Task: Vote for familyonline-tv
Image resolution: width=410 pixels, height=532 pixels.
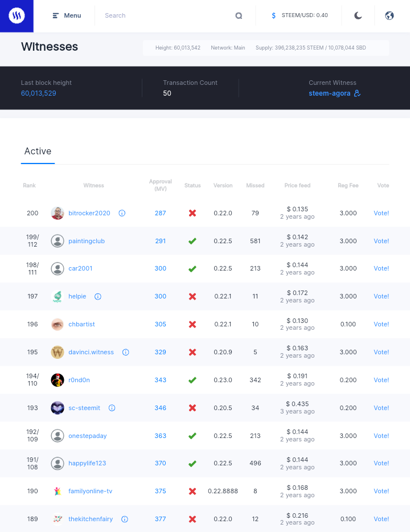Action: coord(381,491)
